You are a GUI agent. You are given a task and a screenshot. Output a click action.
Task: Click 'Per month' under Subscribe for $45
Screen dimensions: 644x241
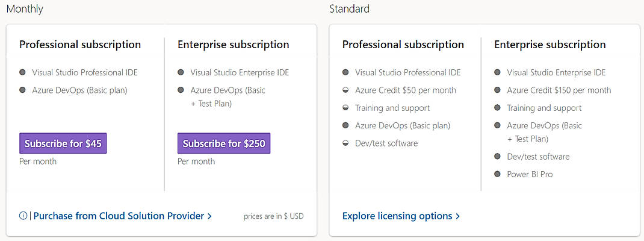coord(38,161)
